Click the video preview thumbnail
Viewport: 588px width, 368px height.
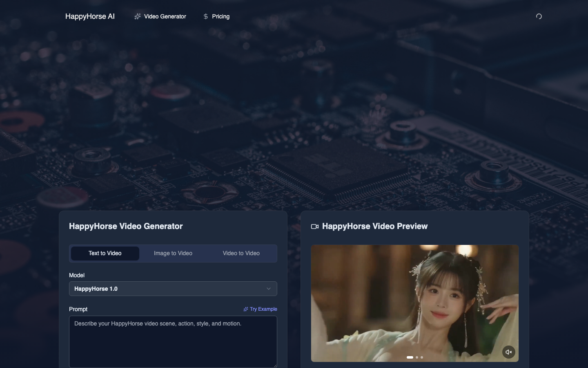(415, 303)
